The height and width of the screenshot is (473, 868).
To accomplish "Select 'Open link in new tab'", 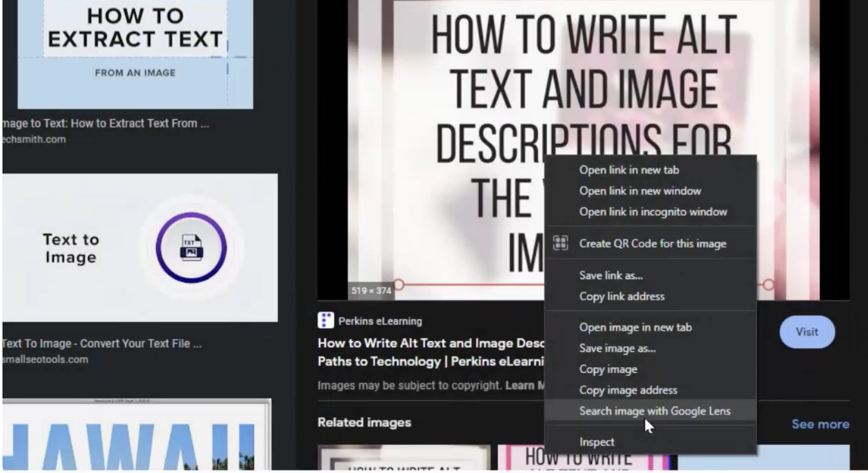I will click(x=629, y=170).
